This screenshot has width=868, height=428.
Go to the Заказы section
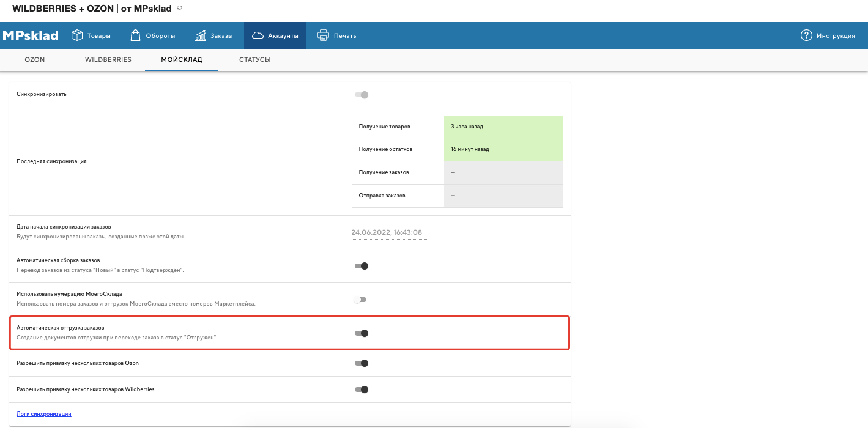tap(213, 35)
